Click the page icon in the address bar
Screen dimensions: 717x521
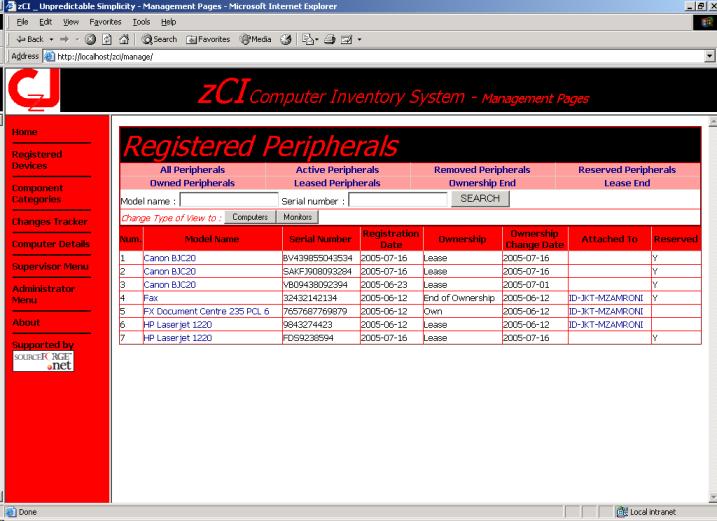click(49, 56)
